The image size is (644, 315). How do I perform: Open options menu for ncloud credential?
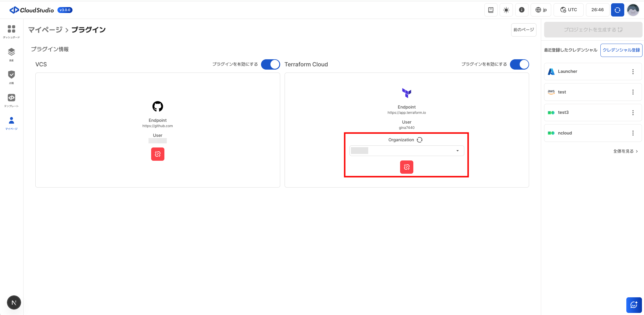pos(633,133)
